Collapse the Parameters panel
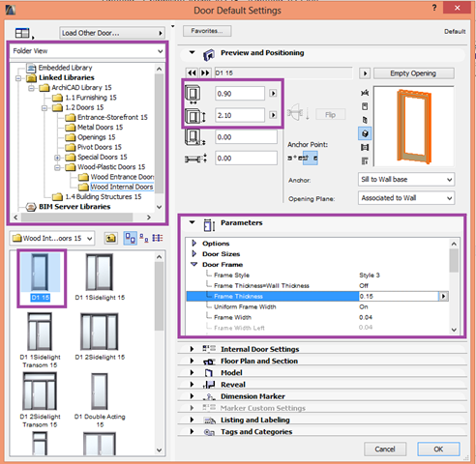 [193, 222]
